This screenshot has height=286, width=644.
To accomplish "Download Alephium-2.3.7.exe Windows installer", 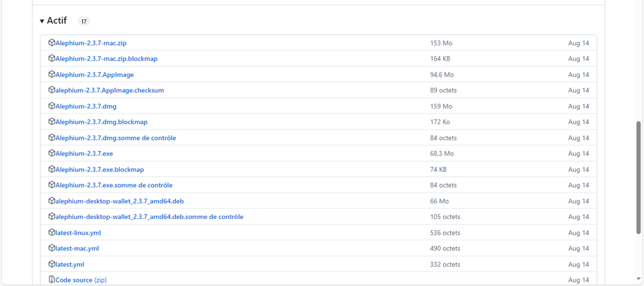I will tap(85, 154).
